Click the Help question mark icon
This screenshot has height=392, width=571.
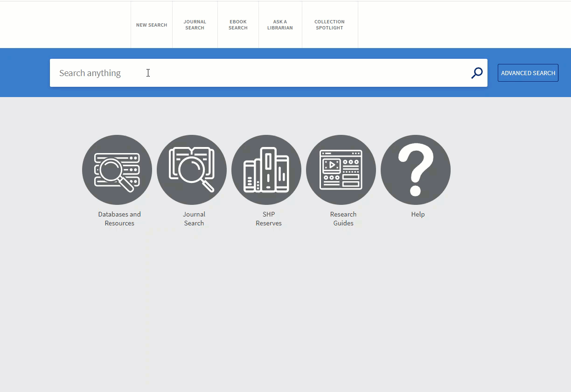[x=416, y=170]
